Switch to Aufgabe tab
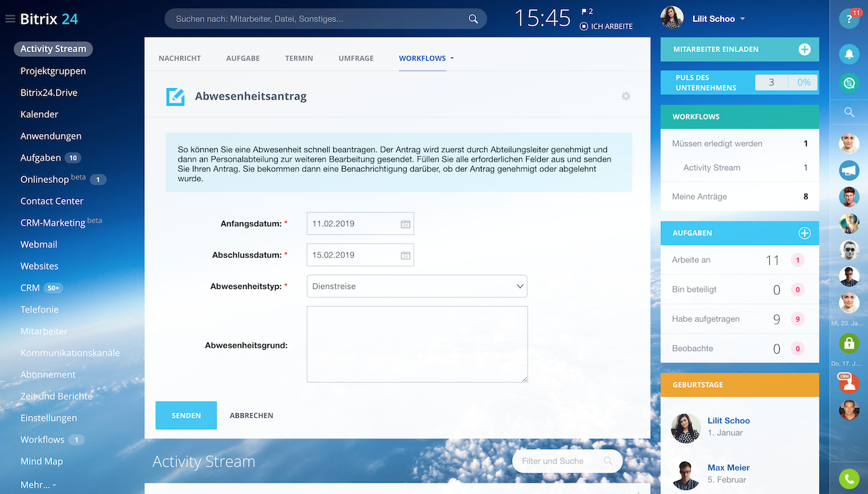The width and height of the screenshot is (868, 494). 243,59
